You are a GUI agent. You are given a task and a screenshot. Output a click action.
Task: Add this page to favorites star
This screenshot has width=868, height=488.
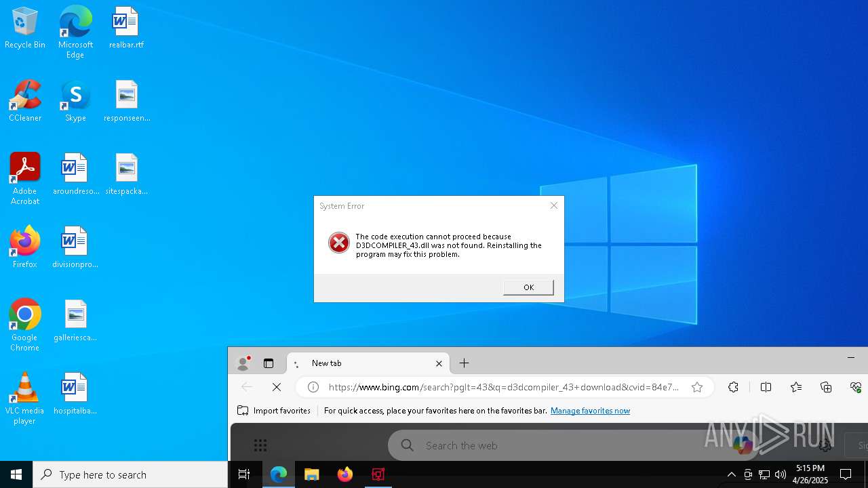(x=697, y=387)
